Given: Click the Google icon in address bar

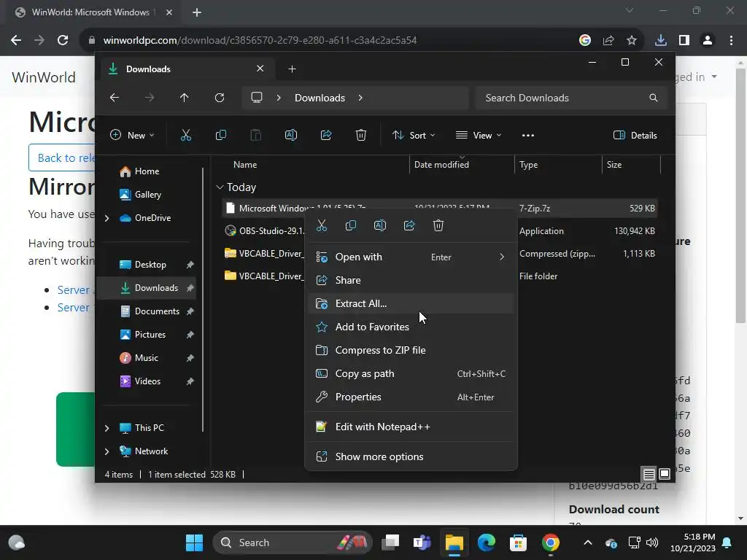Looking at the screenshot, I should 585,41.
